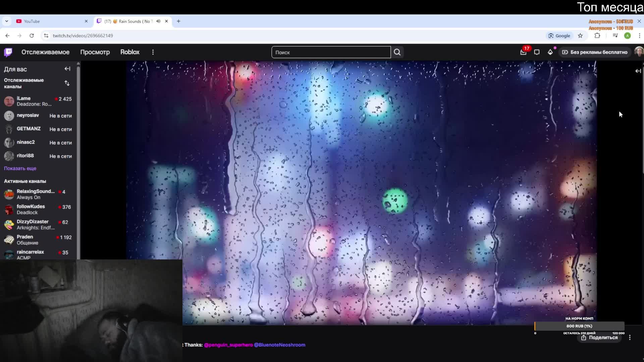Click the search magnifier button
Screen dimensions: 644x362
click(397, 52)
